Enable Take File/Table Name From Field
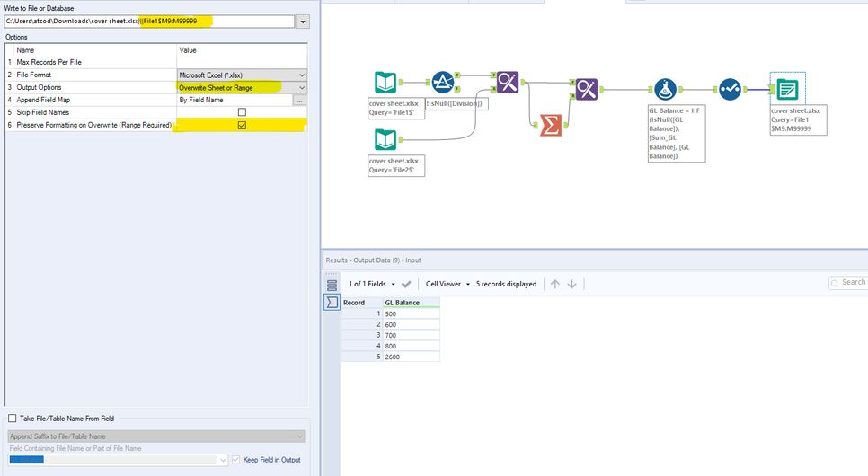The height and width of the screenshot is (476, 868). tap(13, 419)
